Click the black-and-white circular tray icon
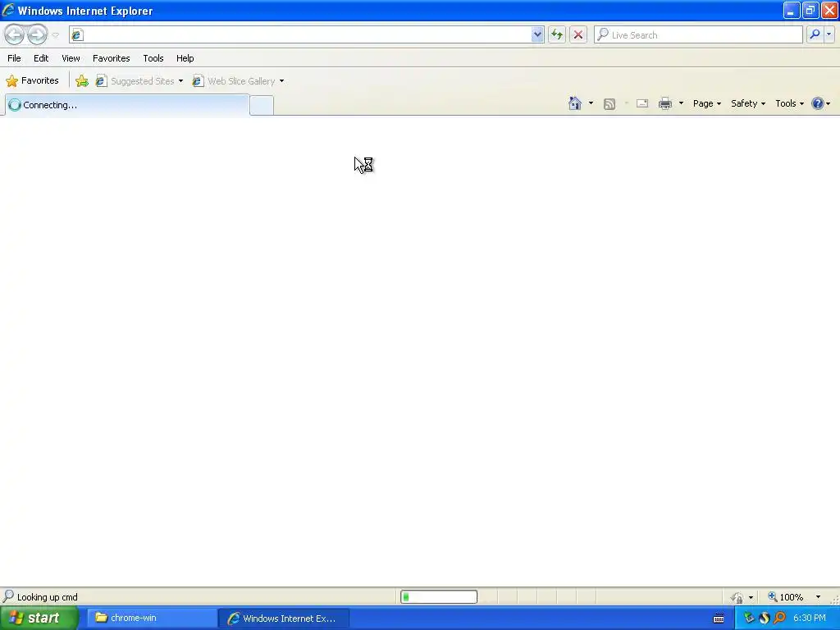The height and width of the screenshot is (630, 840). click(765, 619)
